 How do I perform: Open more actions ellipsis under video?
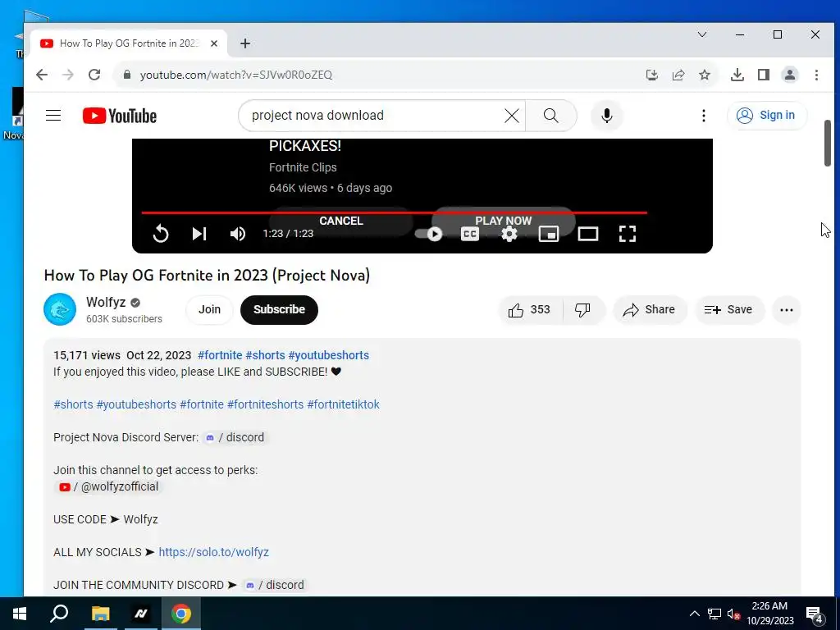coord(786,309)
